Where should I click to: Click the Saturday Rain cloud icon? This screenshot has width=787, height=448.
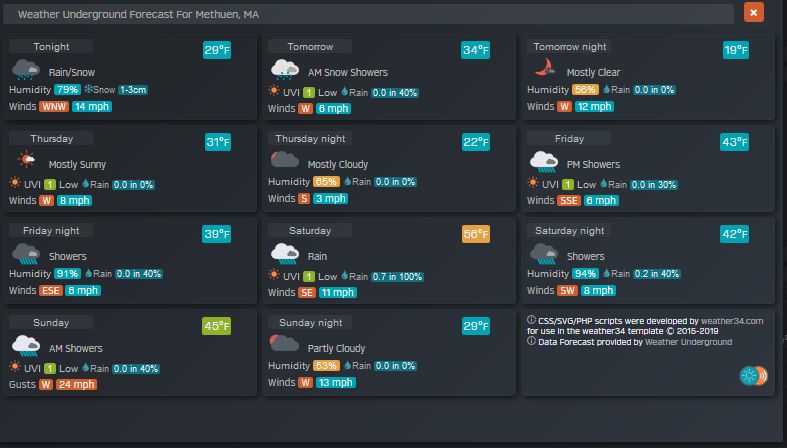tap(285, 254)
